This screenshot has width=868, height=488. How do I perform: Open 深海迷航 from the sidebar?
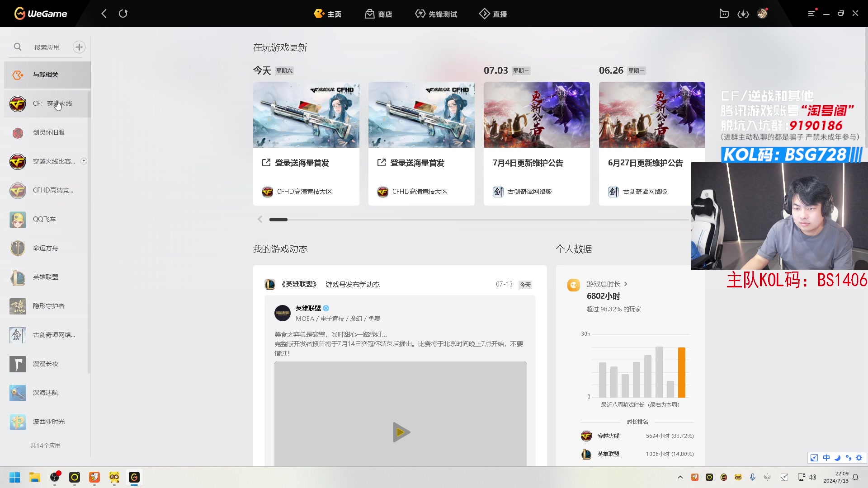point(47,393)
